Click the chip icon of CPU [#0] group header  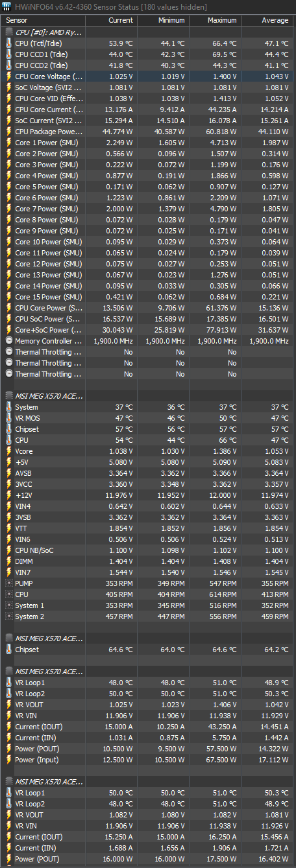(x=8, y=31)
